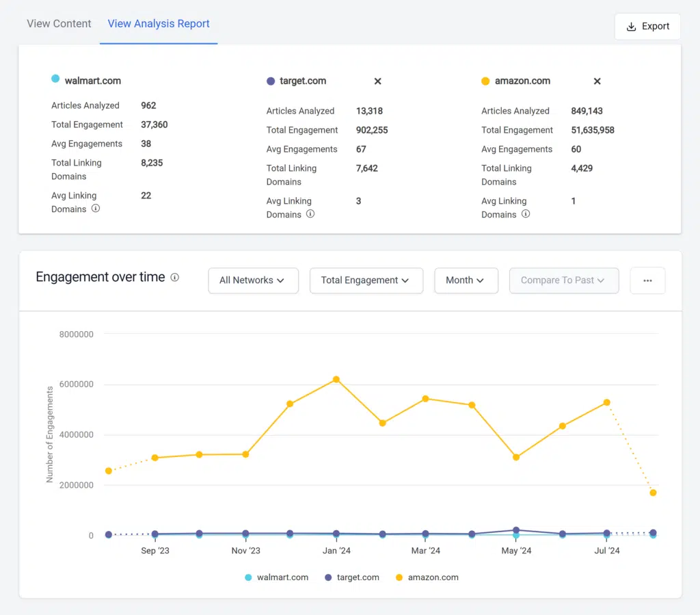Remove target.com with its X icon
Image resolution: width=700 pixels, height=615 pixels.
[x=377, y=81]
